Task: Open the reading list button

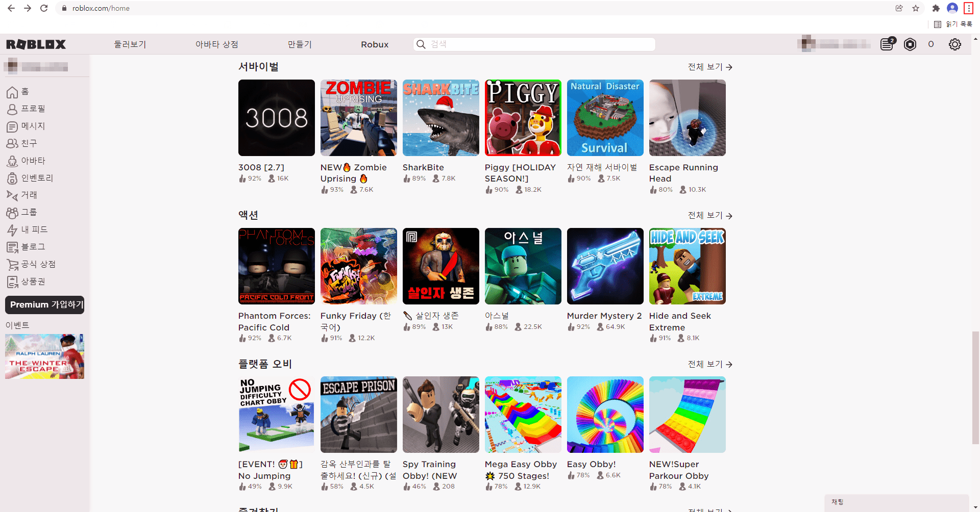Action: coord(953,24)
